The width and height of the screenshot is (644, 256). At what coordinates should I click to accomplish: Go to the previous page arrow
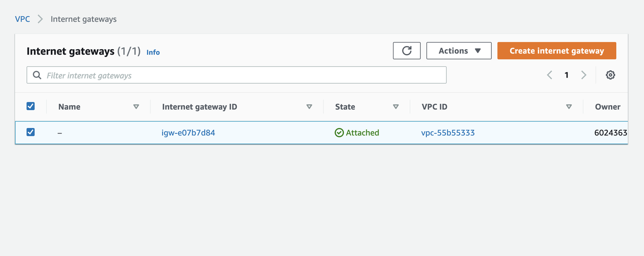click(550, 75)
